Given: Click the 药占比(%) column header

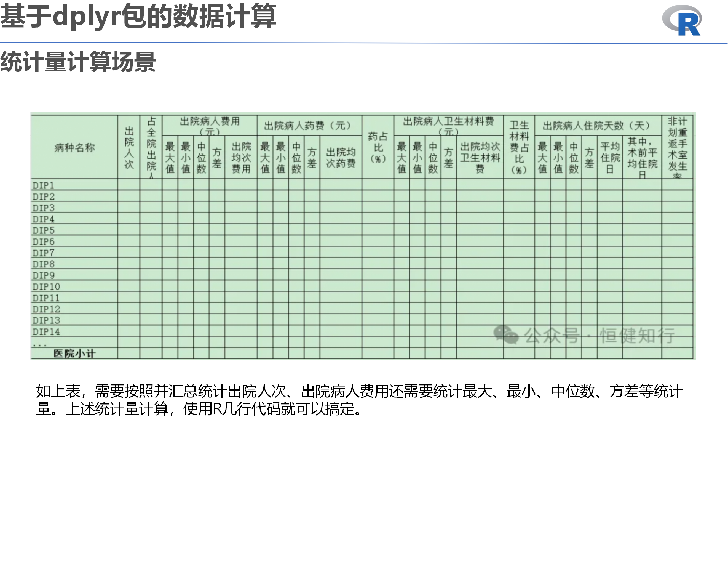Looking at the screenshot, I should (x=378, y=147).
